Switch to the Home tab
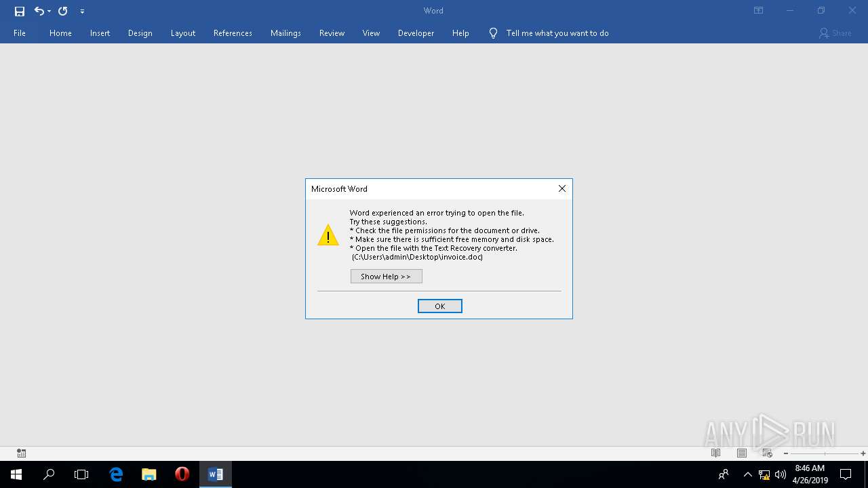Viewport: 868px width, 488px height. pyautogui.click(x=60, y=33)
